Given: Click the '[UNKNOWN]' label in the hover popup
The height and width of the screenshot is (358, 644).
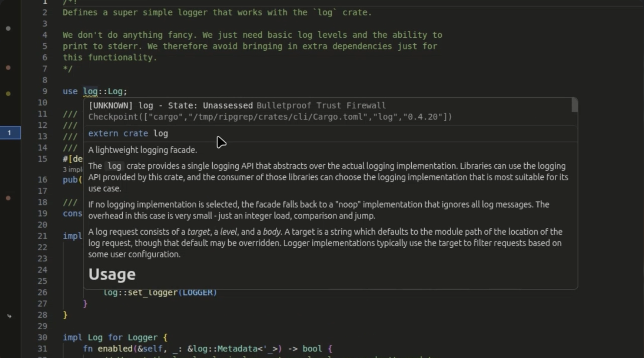Looking at the screenshot, I should click(111, 105).
